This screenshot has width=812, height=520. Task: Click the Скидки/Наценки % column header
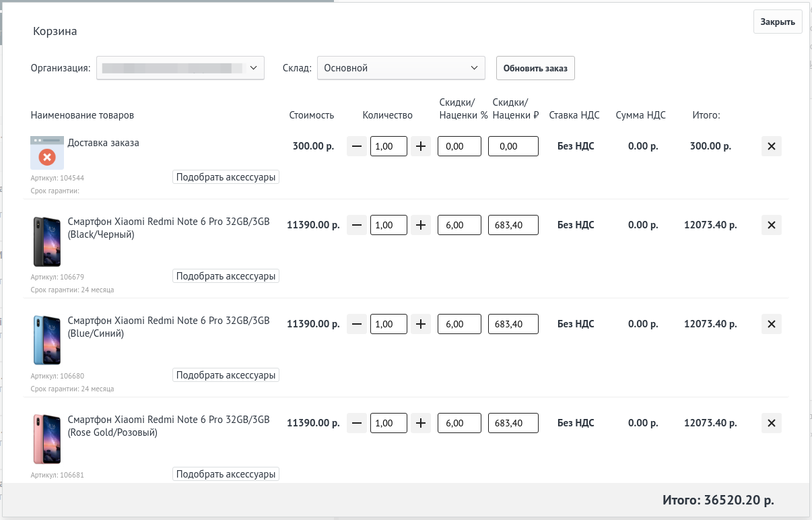pyautogui.click(x=463, y=108)
